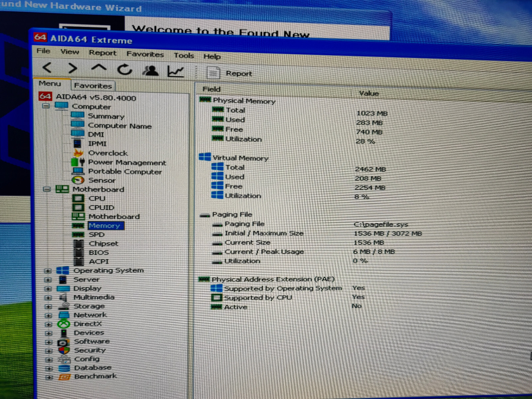The height and width of the screenshot is (399, 532).
Task: Click the Value column header
Action: pyautogui.click(x=369, y=93)
